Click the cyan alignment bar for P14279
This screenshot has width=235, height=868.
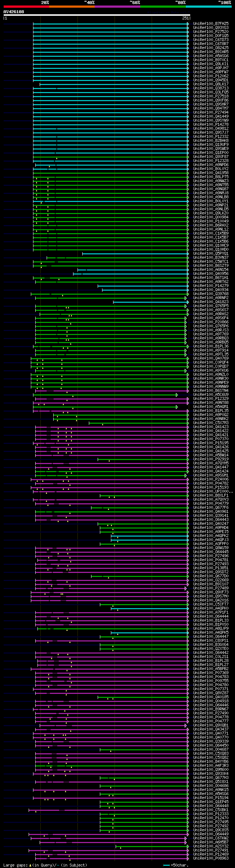(x=143, y=286)
